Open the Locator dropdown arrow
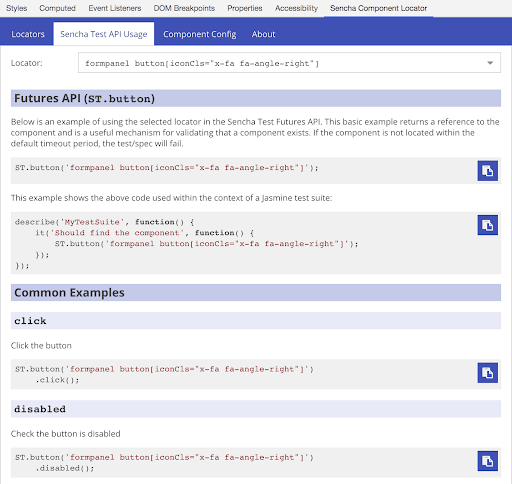This screenshot has height=484, width=512. tap(490, 63)
